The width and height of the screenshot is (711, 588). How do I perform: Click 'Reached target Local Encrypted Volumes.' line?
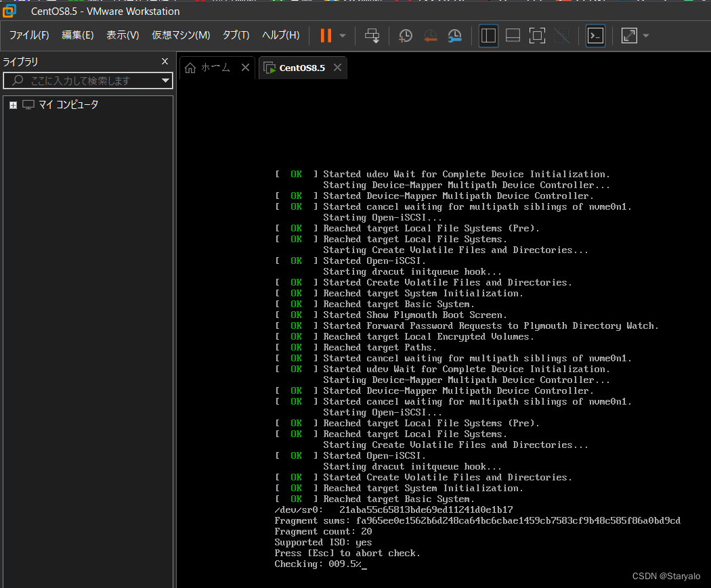click(404, 336)
